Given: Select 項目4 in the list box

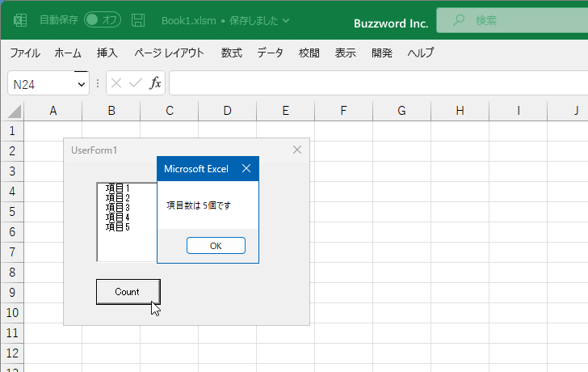Looking at the screenshot, I should [118, 217].
